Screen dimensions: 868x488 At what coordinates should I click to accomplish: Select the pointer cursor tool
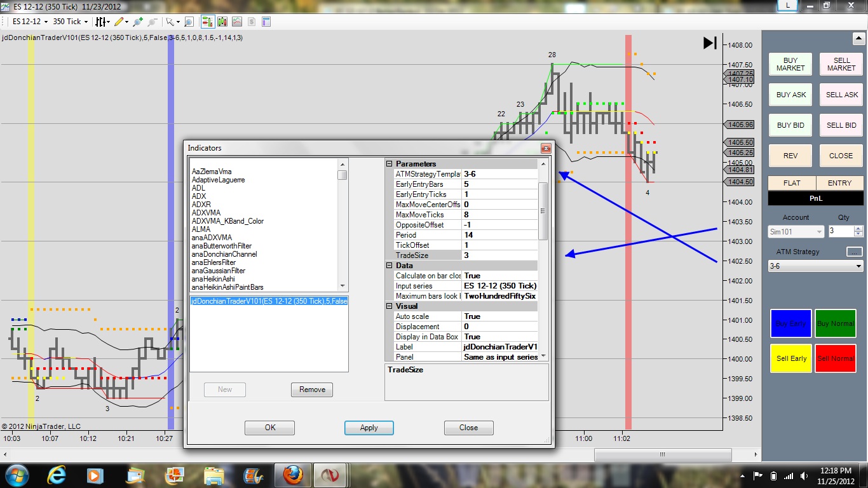coord(172,22)
